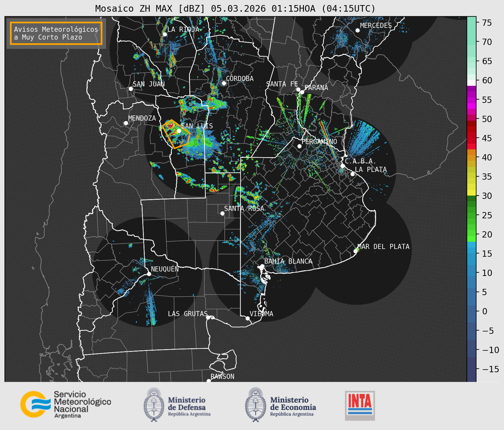
Task: Click the map title with date and time
Action: [x=235, y=9]
